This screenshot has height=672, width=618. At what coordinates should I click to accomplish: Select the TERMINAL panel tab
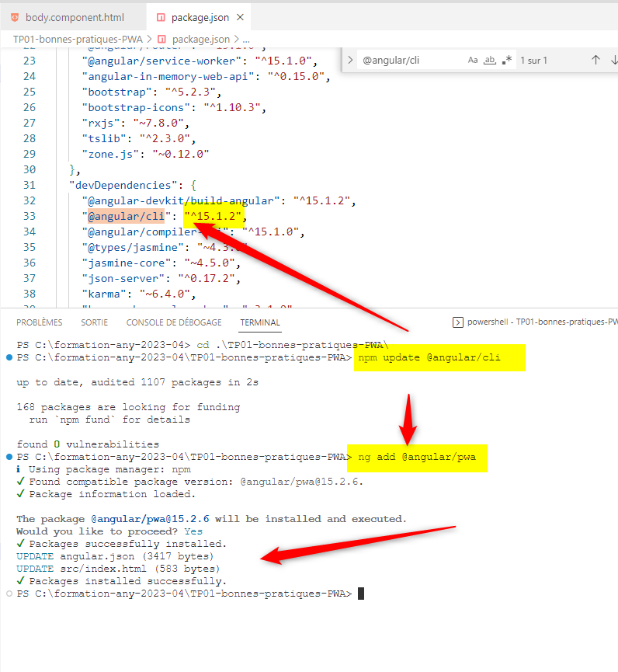(x=260, y=322)
